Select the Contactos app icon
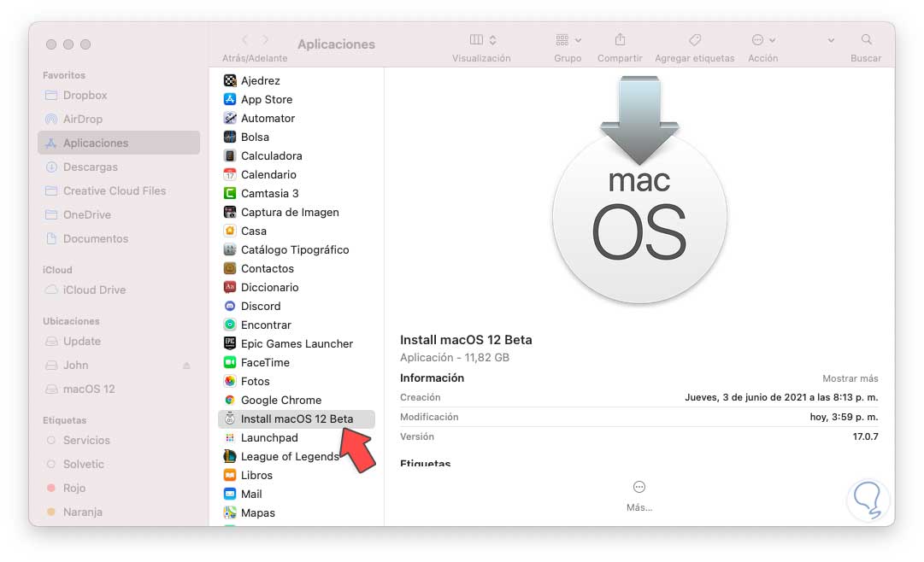Screen dimensions: 924x562 click(x=230, y=269)
